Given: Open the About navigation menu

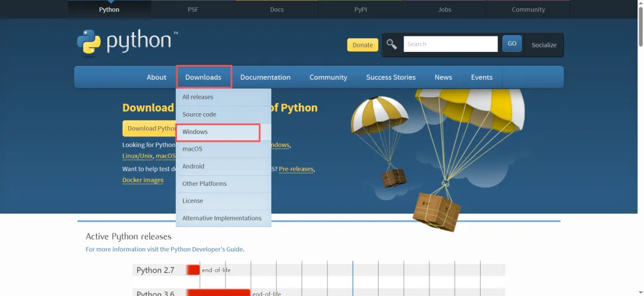Looking at the screenshot, I should 156,77.
